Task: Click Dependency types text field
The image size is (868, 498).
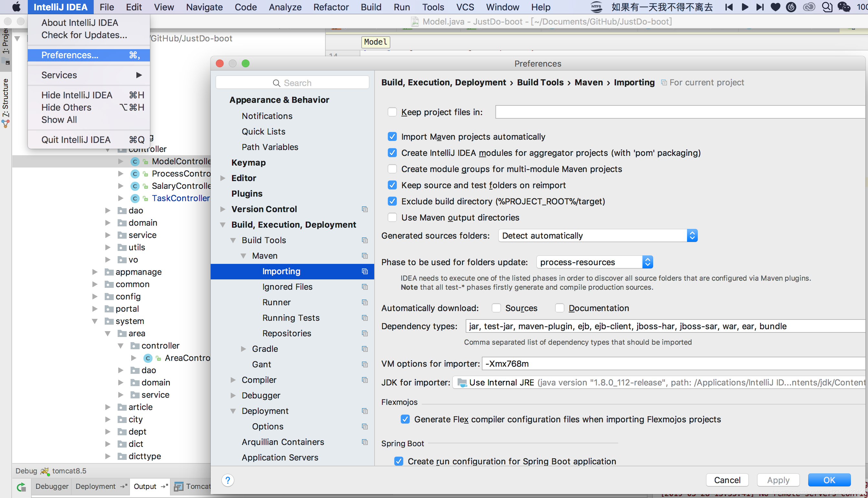Action: pos(665,326)
